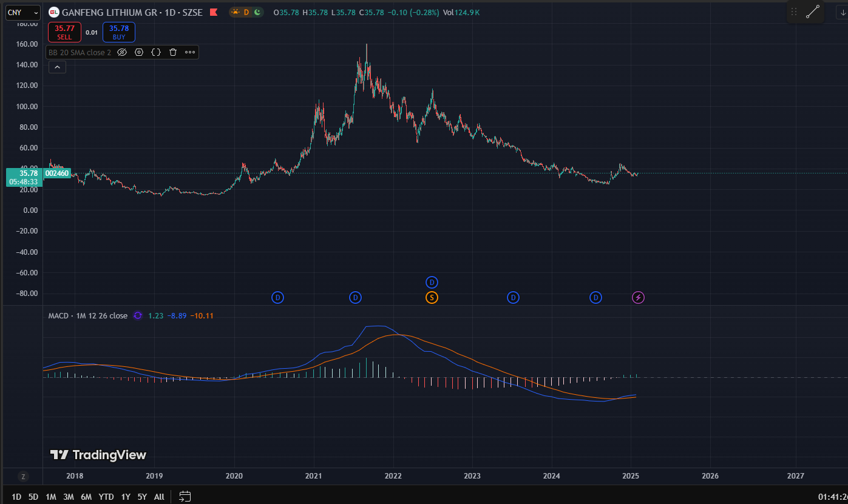Click the 2026 label on the time axis

(711, 476)
